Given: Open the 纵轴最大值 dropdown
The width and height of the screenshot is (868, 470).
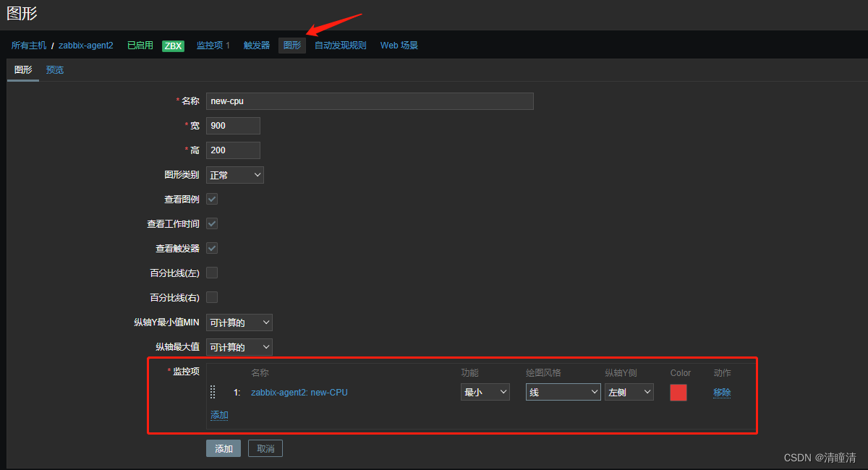Looking at the screenshot, I should coord(239,347).
